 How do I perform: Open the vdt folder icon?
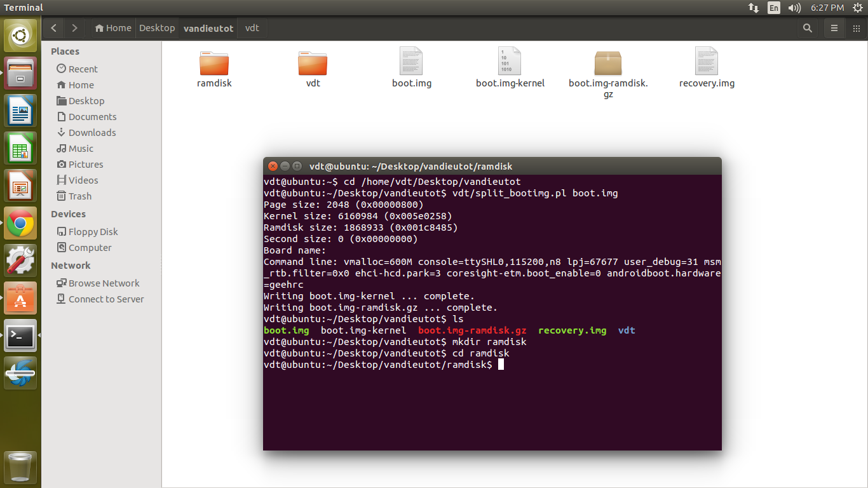coord(313,64)
